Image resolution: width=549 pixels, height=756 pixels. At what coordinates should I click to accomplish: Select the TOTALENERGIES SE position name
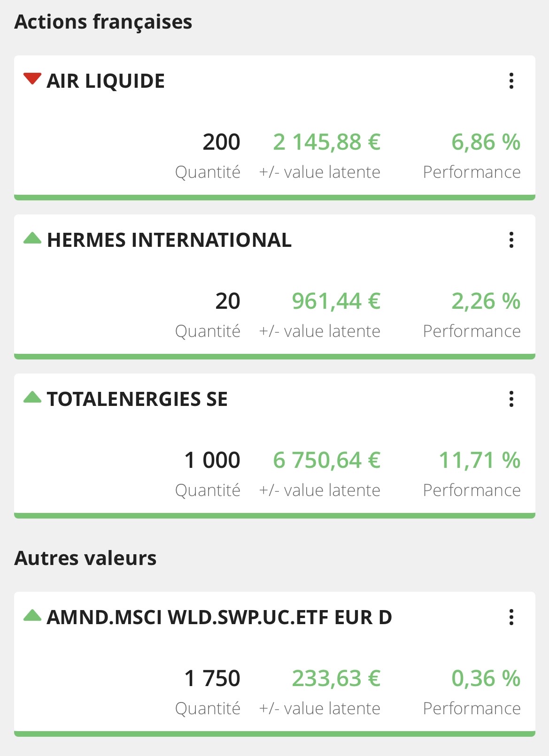click(x=137, y=399)
